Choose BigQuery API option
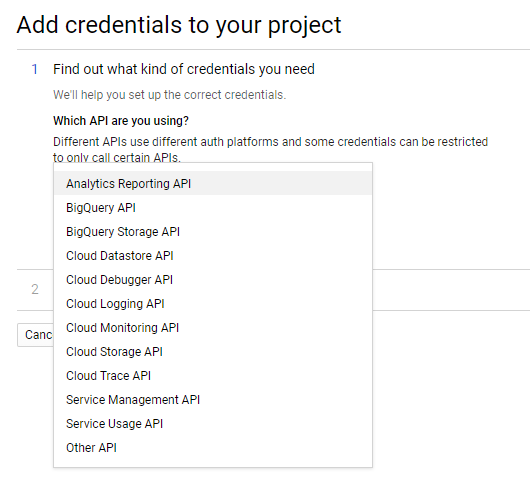Screen dimensions: 530x482 click(x=213, y=208)
